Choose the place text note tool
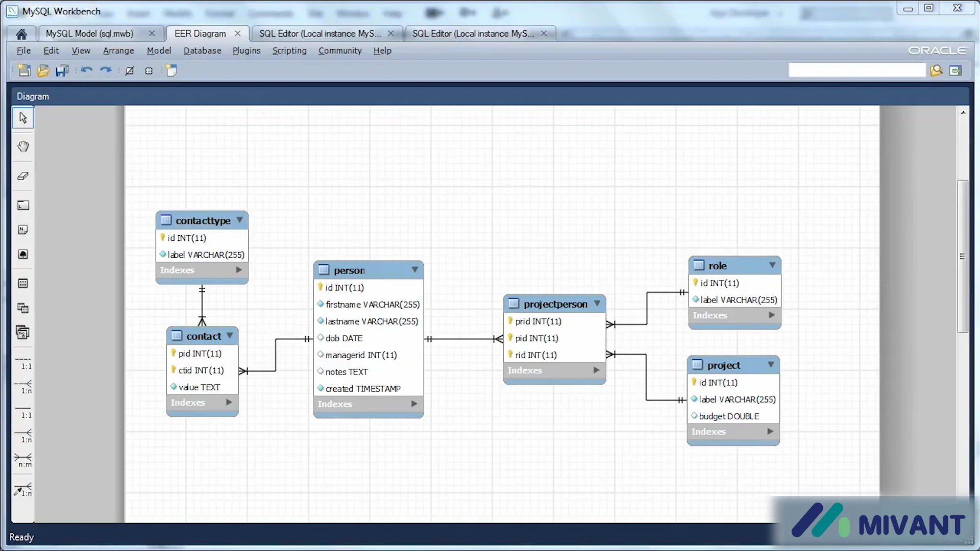This screenshot has height=551, width=980. point(22,229)
